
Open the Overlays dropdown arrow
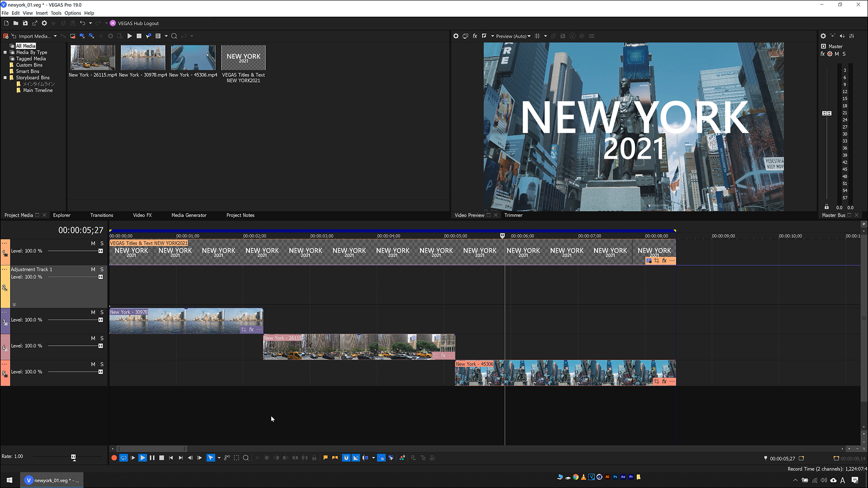click(x=545, y=36)
